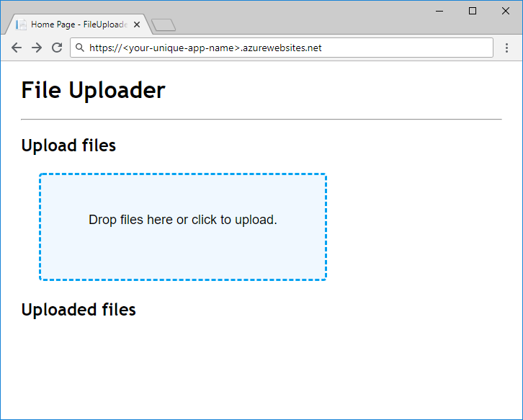Click the Drop files here upload zone
Viewport: 523px width, 420px height.
click(183, 227)
